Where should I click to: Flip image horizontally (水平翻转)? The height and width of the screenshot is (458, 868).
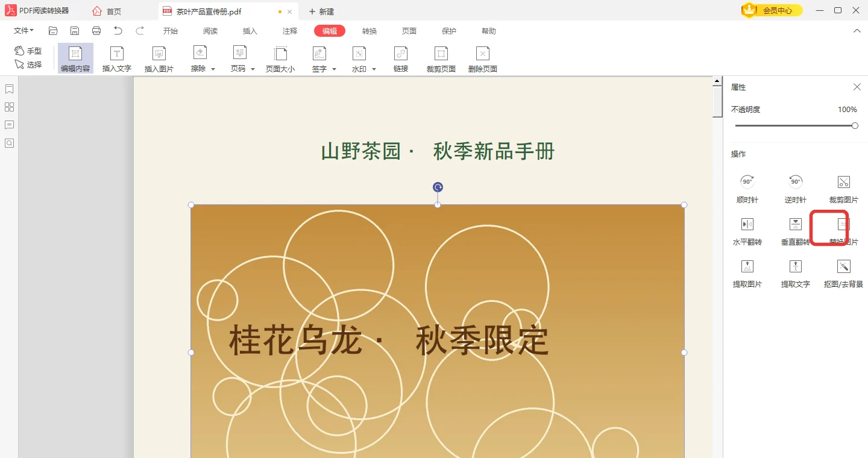(747, 231)
